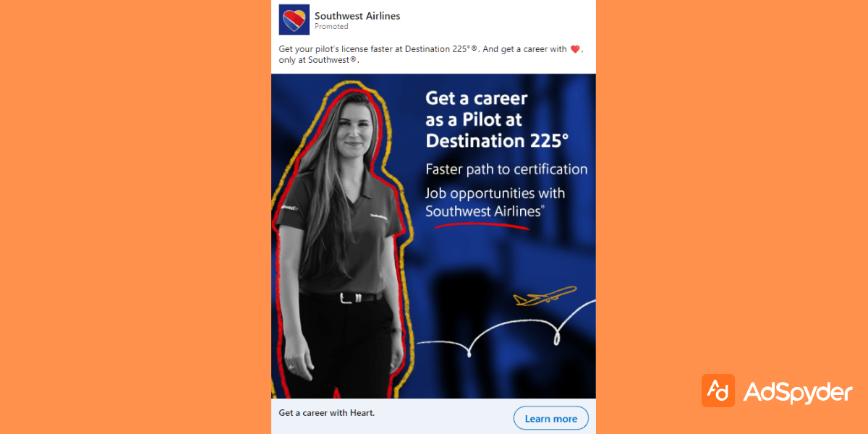Click the Learn more button
The height and width of the screenshot is (434, 868).
pyautogui.click(x=551, y=418)
